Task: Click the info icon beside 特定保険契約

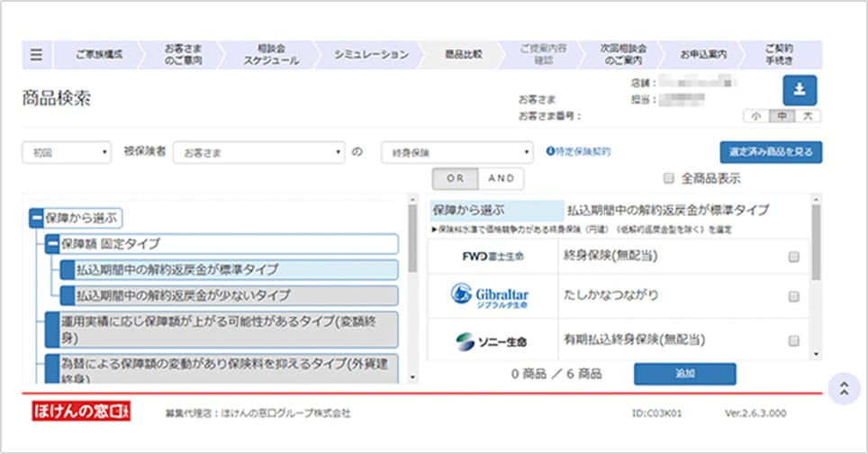Action: 550,152
